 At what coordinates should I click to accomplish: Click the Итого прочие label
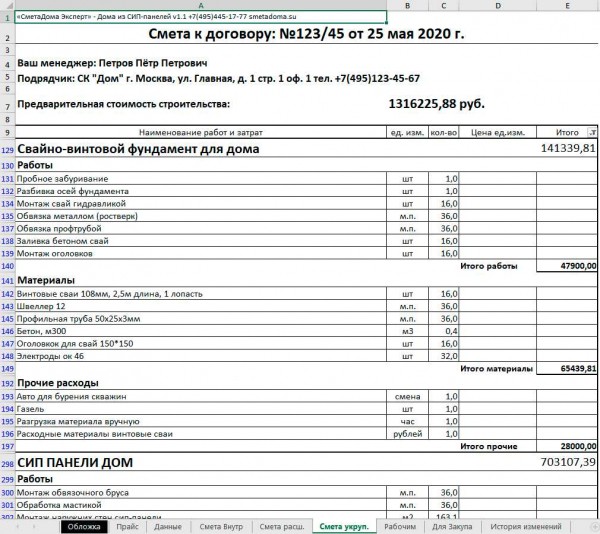coord(489,446)
